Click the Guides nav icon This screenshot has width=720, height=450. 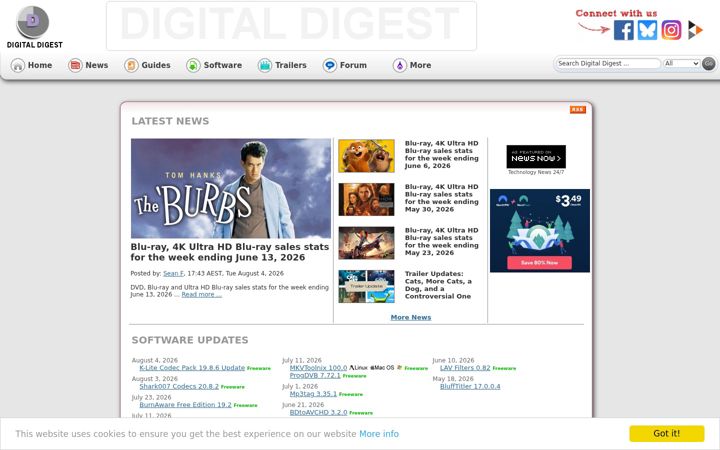[131, 65]
